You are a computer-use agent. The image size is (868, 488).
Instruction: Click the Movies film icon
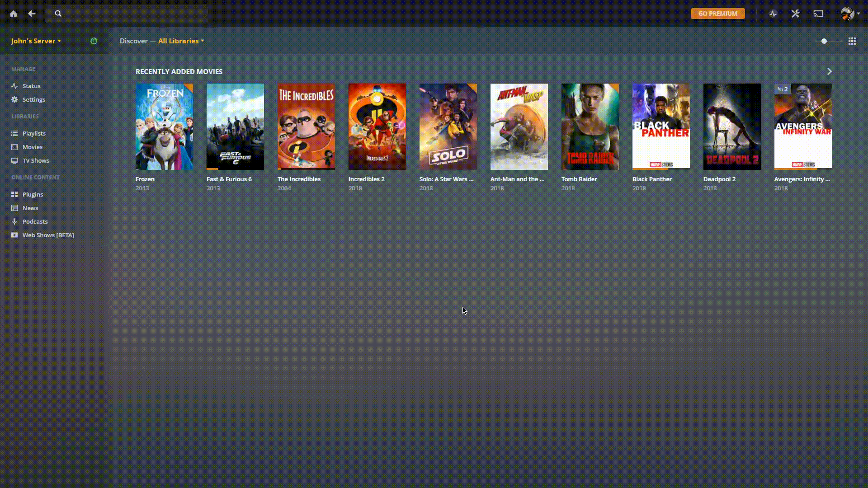click(x=14, y=147)
